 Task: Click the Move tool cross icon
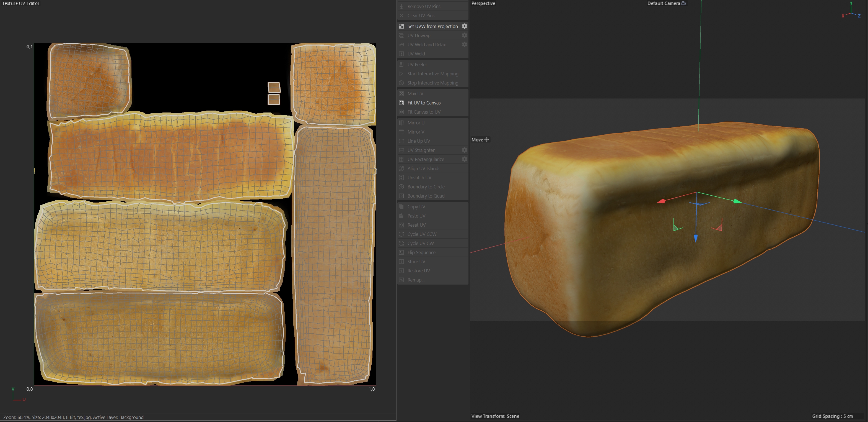tap(486, 139)
